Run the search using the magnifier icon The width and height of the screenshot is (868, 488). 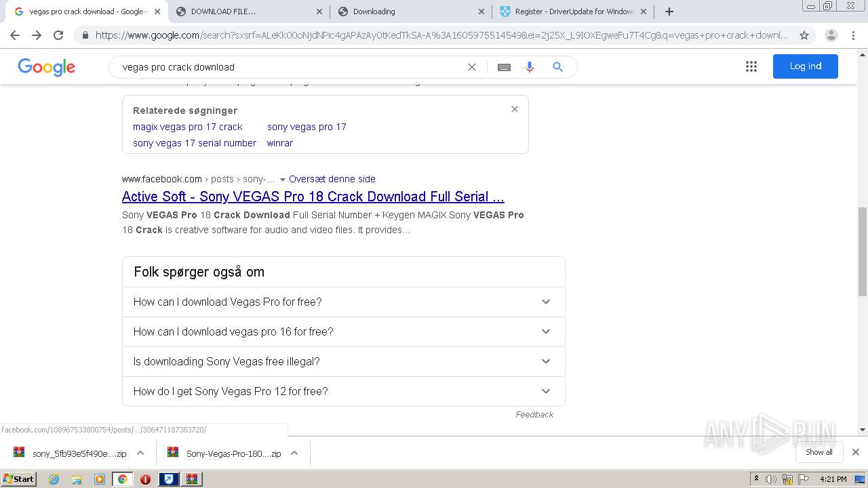557,67
